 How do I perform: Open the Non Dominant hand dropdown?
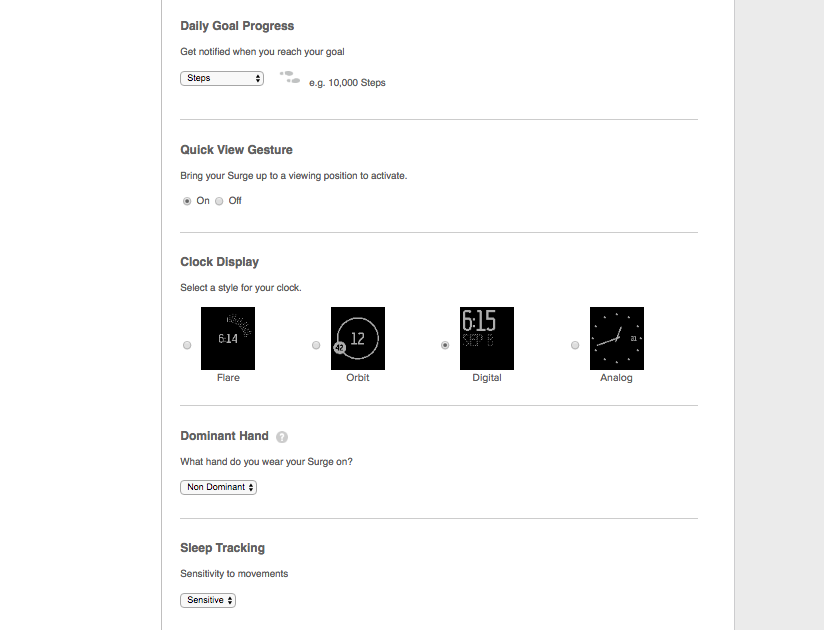[218, 487]
